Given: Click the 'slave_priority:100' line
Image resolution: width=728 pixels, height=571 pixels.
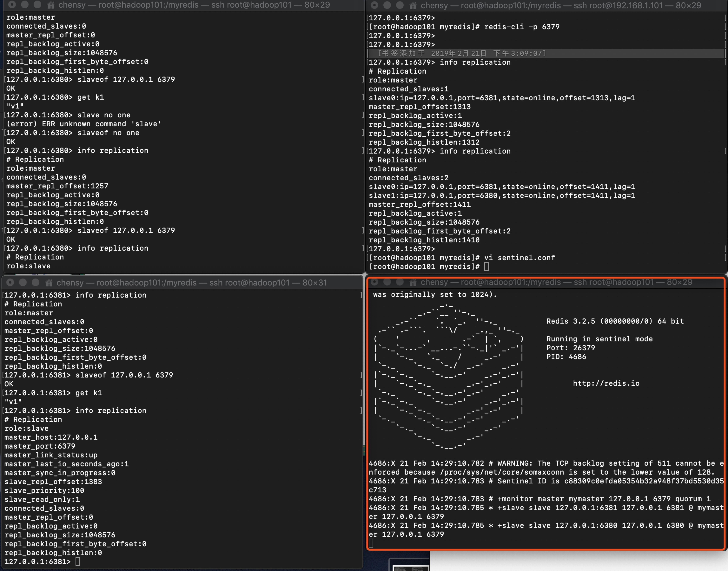Looking at the screenshot, I should 44,491.
